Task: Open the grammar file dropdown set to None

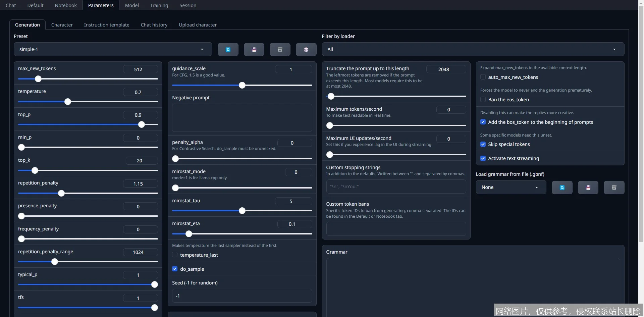Action: tap(511, 188)
